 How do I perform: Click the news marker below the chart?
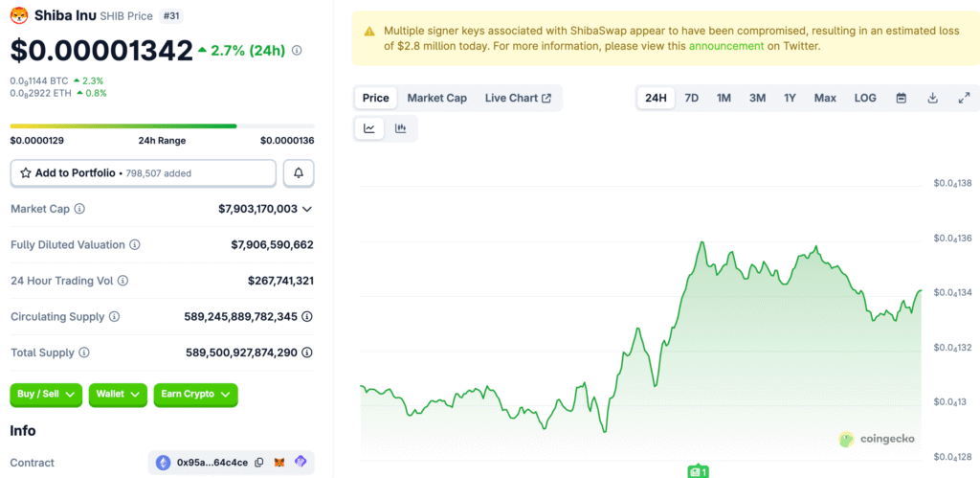[698, 471]
